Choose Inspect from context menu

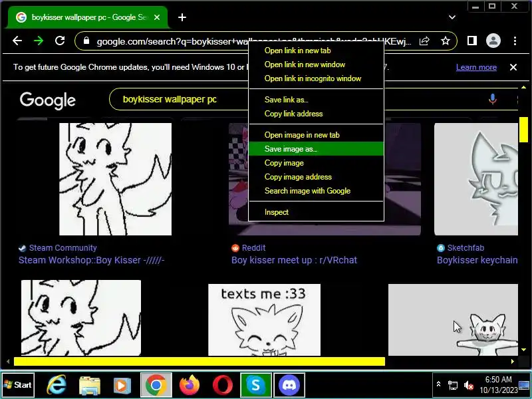(316, 212)
